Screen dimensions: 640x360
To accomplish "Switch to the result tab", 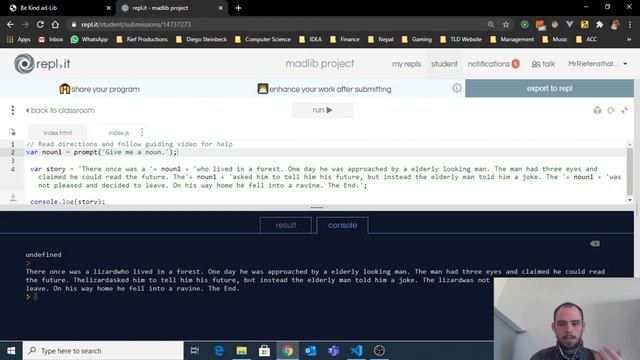I will click(x=286, y=225).
